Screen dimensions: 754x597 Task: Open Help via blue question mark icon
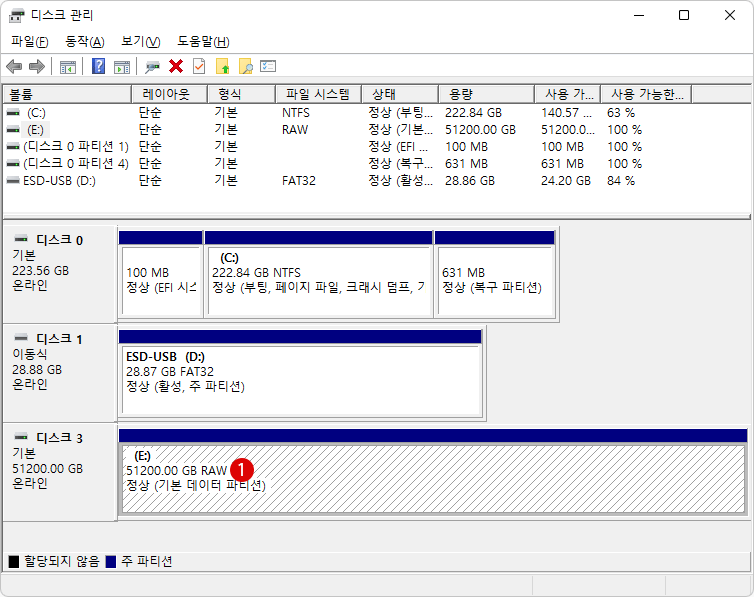pyautogui.click(x=99, y=66)
